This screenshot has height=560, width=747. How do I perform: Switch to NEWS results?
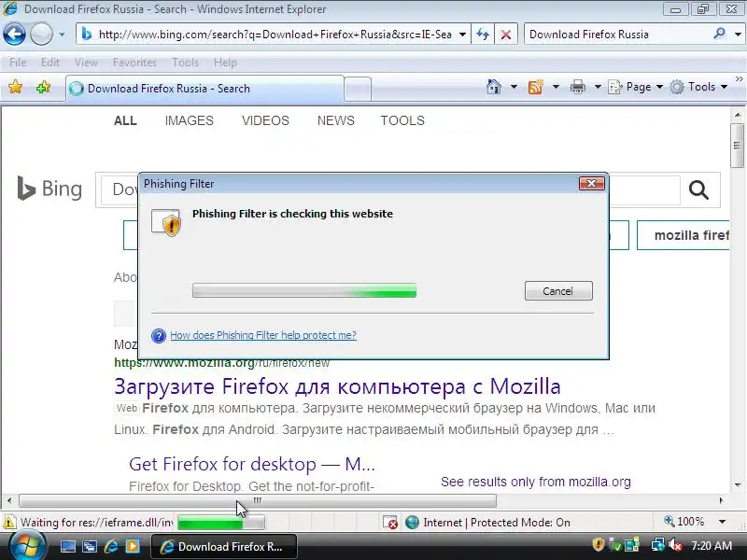point(336,120)
